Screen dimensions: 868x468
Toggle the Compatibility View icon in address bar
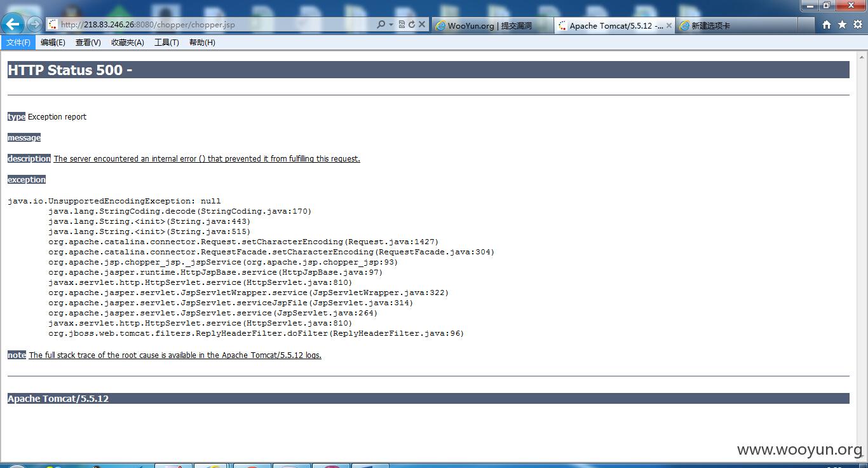(x=402, y=25)
